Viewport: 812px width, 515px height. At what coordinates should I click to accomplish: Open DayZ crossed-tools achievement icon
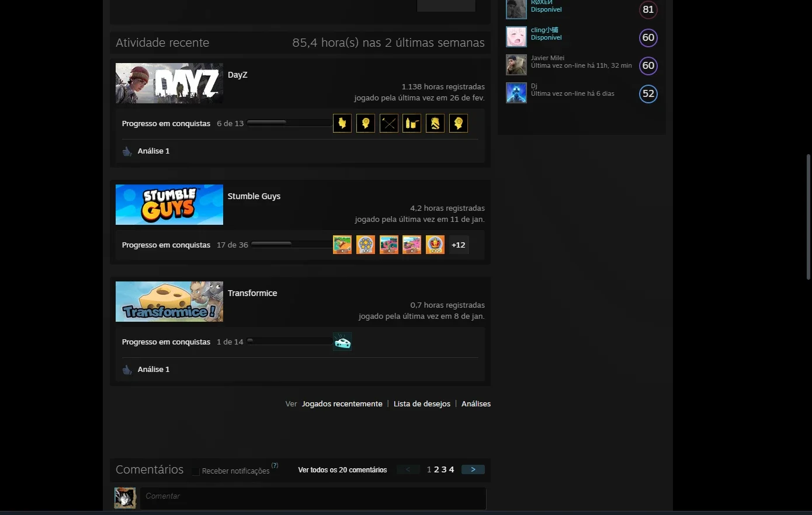pos(389,123)
